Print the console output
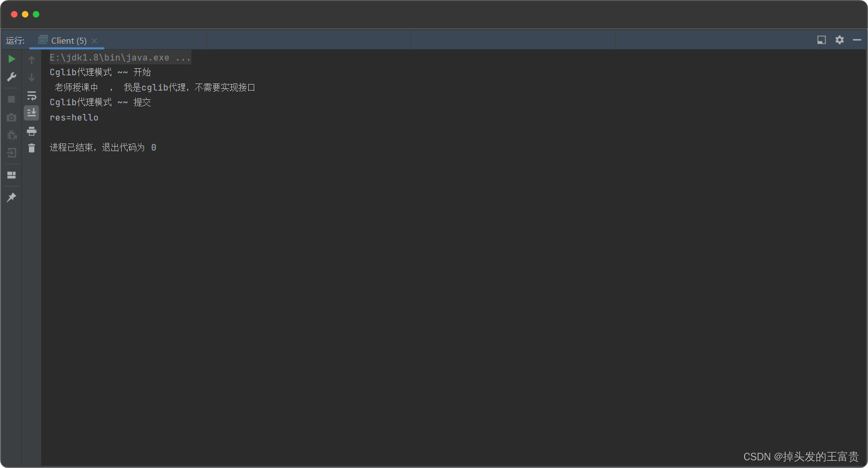 [x=32, y=131]
